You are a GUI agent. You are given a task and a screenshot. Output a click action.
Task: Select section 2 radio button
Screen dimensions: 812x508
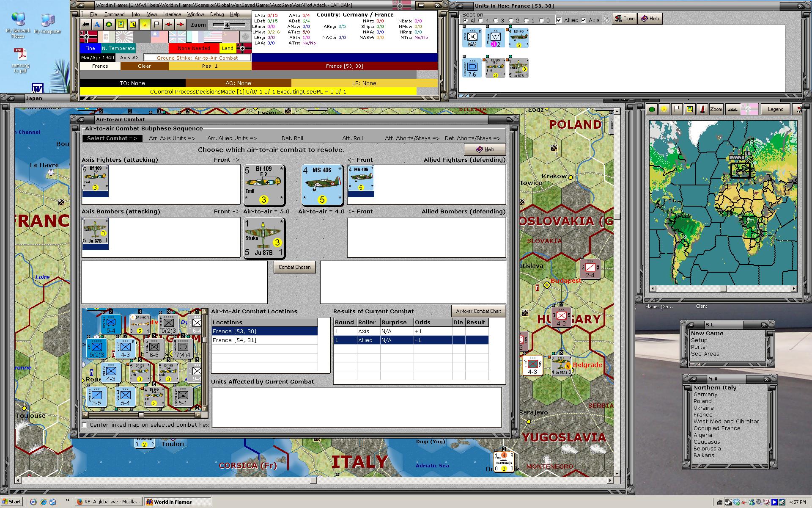tap(511, 20)
